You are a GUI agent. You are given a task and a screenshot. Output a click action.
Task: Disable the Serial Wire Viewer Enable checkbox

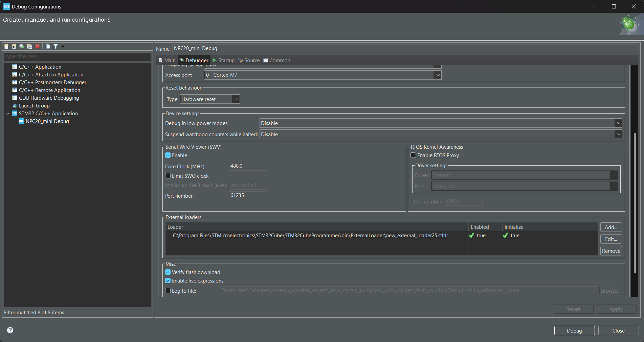pos(168,155)
